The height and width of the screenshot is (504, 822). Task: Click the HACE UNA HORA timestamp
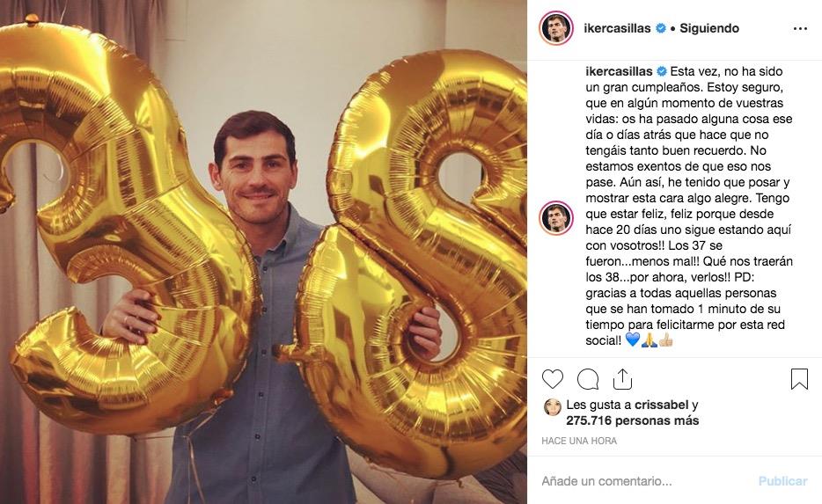579,441
